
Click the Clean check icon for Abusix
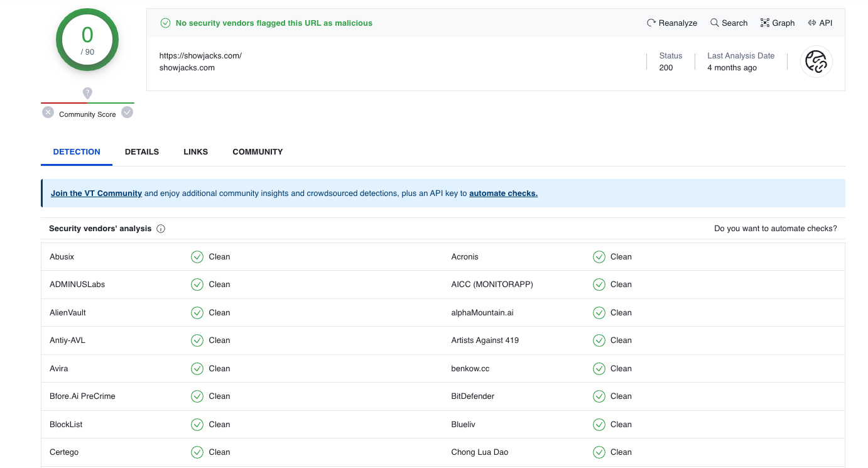(x=197, y=256)
